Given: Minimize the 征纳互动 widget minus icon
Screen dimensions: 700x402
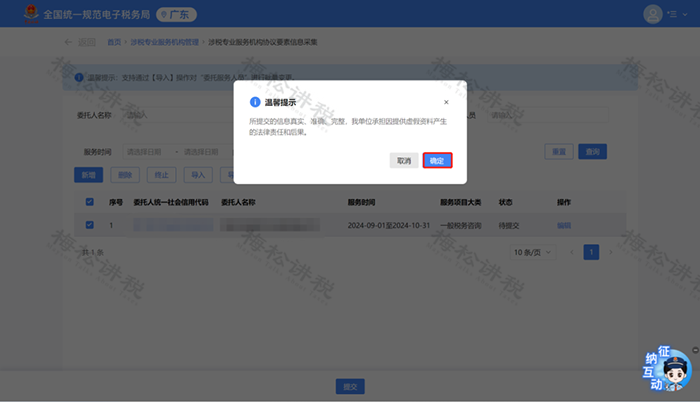Looking at the screenshot, I should tap(695, 350).
